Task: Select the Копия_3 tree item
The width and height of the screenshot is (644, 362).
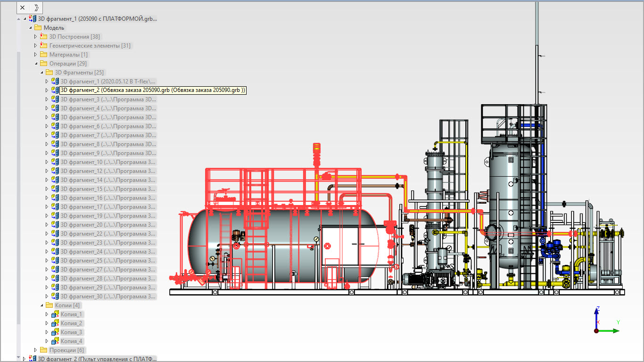Action: click(x=72, y=332)
